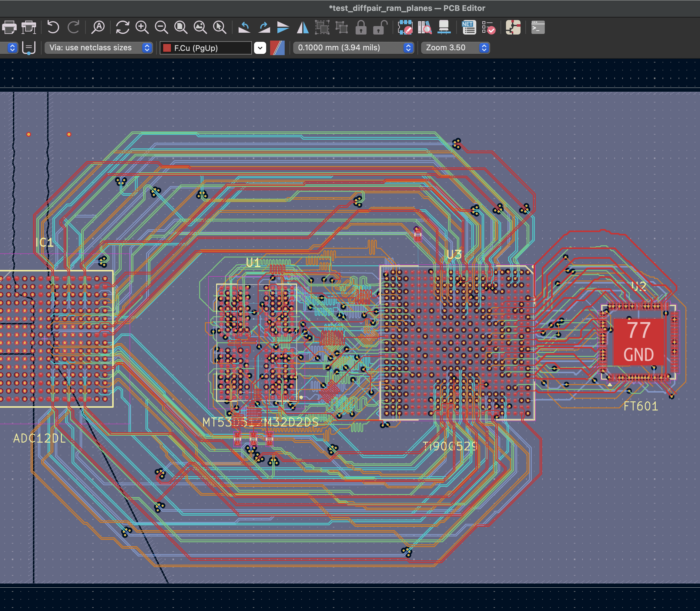This screenshot has width=700, height=611.
Task: Open the Footprint Editor
Action: point(405,27)
